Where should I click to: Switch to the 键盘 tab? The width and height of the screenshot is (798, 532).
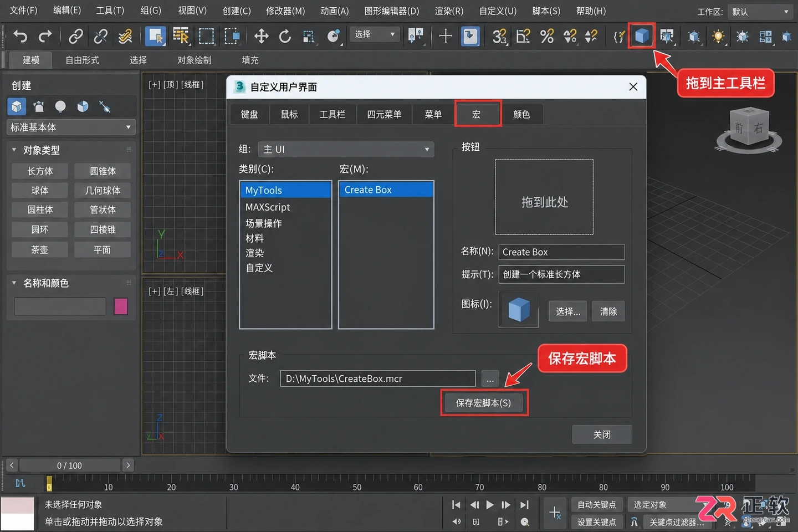[249, 114]
